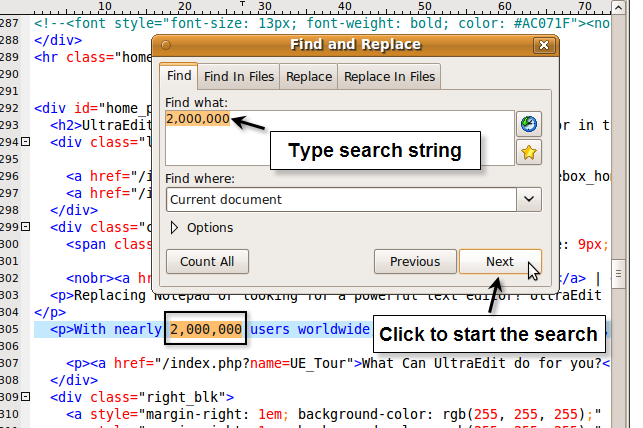Close the Find and Replace dialog

pyautogui.click(x=544, y=45)
